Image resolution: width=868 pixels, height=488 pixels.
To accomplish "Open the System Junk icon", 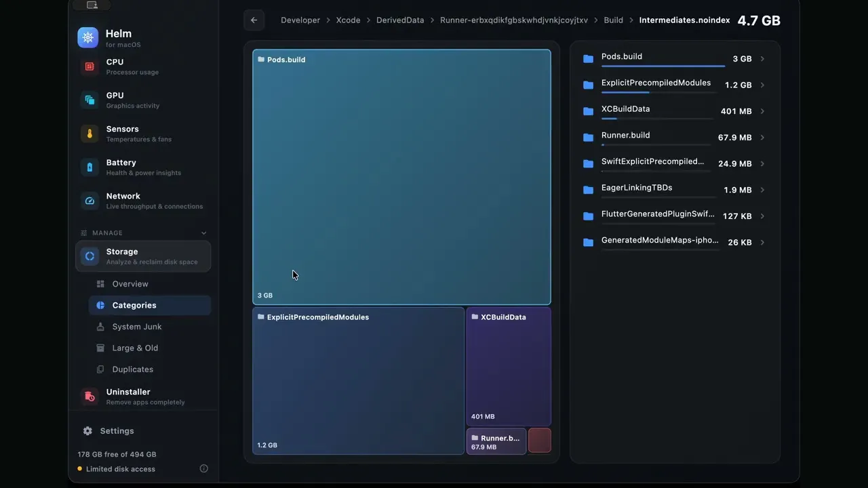I will (100, 327).
